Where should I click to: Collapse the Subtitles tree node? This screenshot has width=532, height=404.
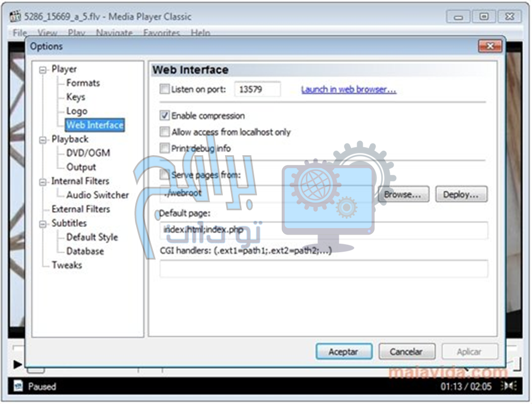pos(43,224)
